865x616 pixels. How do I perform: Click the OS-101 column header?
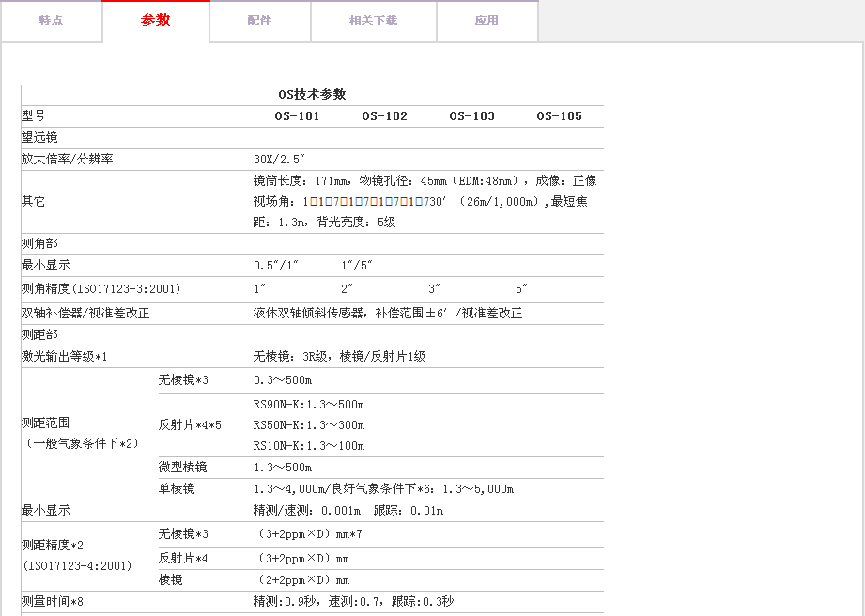(297, 116)
